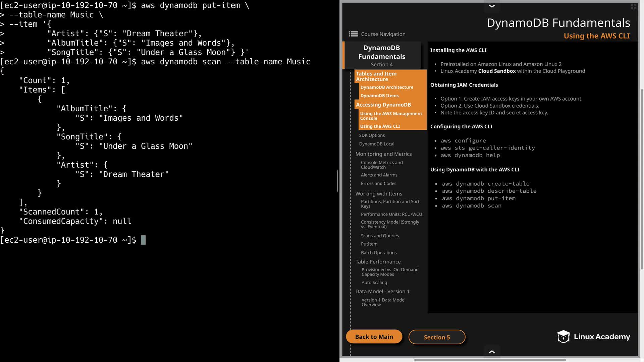The image size is (644, 362).
Task: Open the DynamoDB Local lesson
Action: pos(376,144)
